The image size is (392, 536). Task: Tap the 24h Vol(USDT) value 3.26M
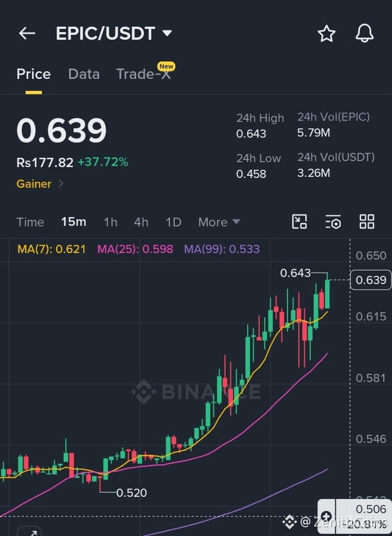click(314, 173)
